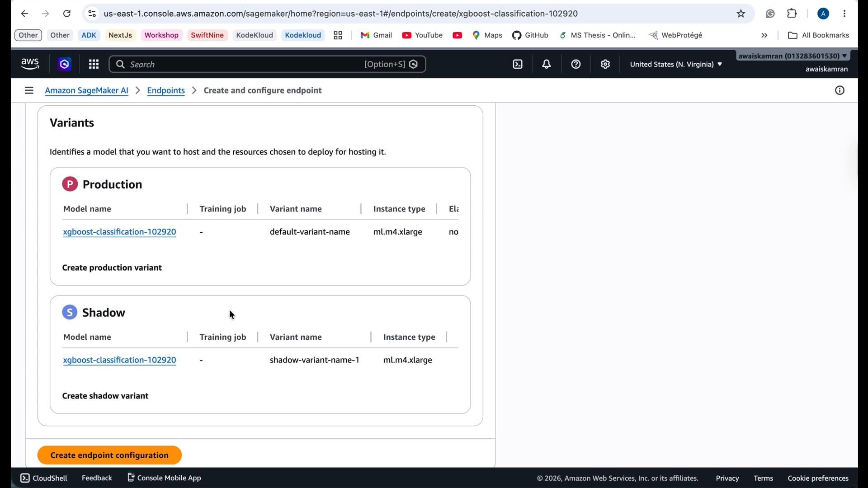This screenshot has height=488, width=868.
Task: Go to Amazon SageMaker AI breadcrumb
Action: [x=87, y=90]
